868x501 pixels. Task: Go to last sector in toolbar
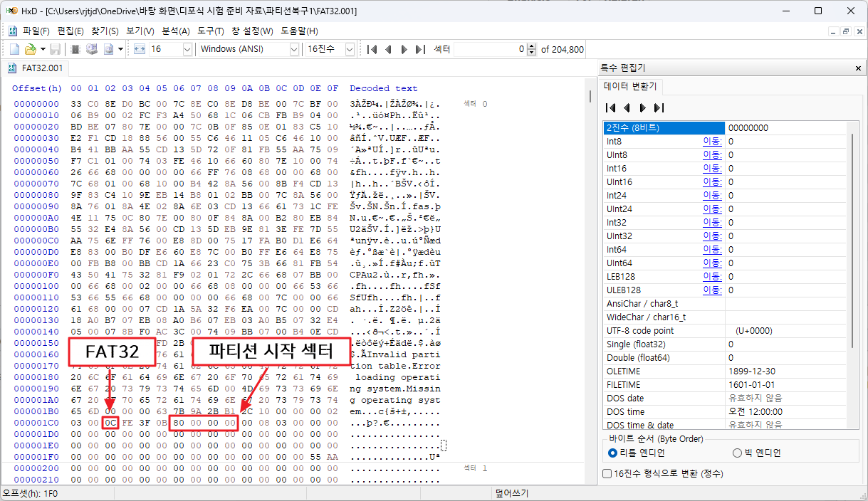tap(420, 49)
